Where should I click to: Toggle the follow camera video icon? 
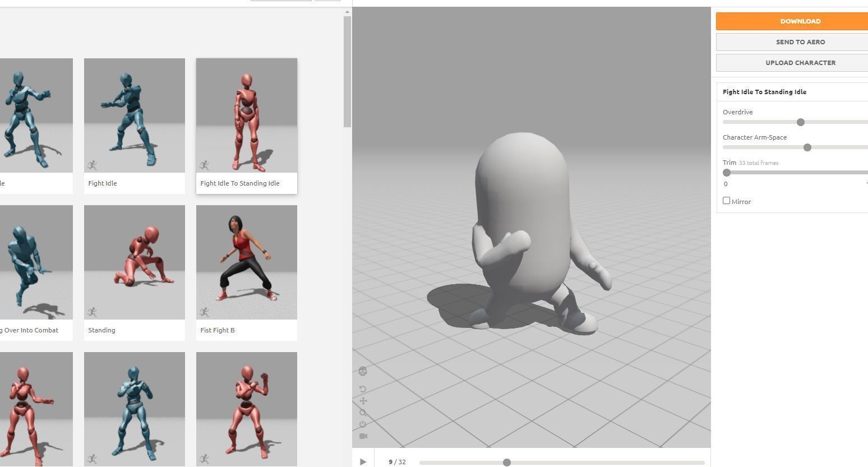pyautogui.click(x=363, y=436)
